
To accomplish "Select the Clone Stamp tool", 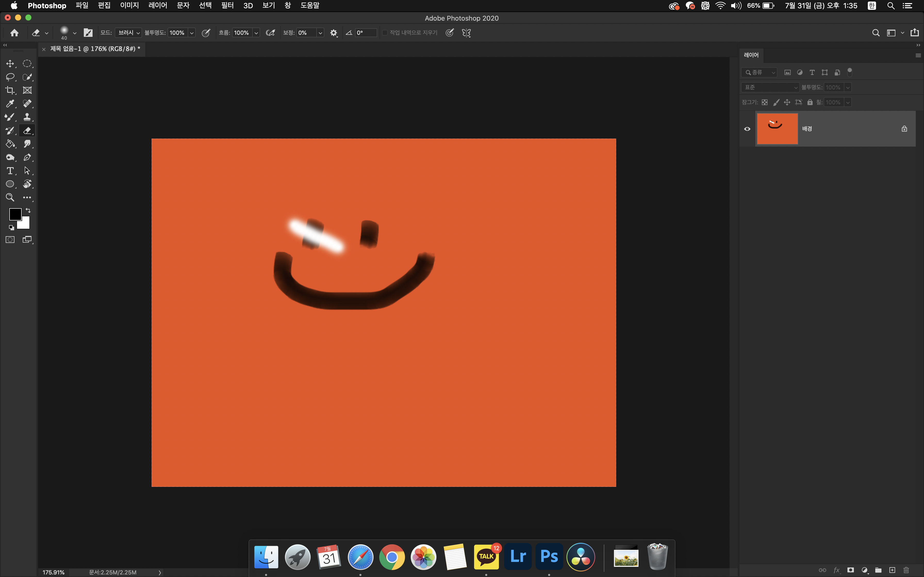I will (27, 117).
